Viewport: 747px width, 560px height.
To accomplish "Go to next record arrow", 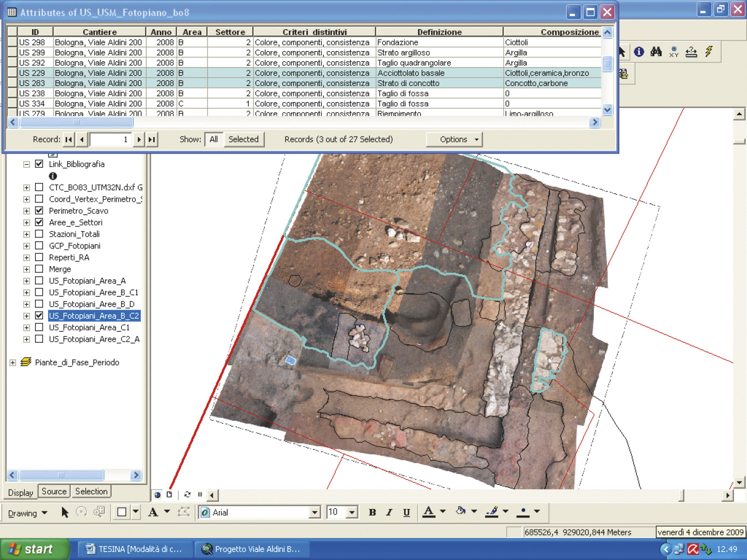I will tap(139, 140).
